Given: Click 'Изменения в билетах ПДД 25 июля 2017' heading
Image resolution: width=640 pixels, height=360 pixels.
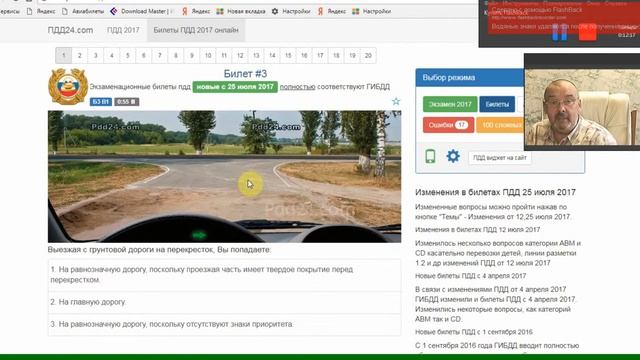Looking at the screenshot, I should coord(495,192).
